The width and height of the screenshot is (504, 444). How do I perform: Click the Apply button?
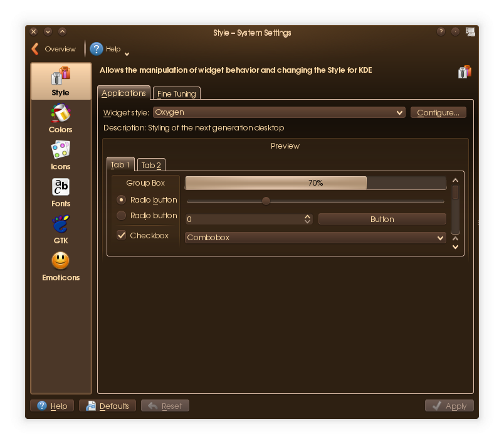coord(449,406)
